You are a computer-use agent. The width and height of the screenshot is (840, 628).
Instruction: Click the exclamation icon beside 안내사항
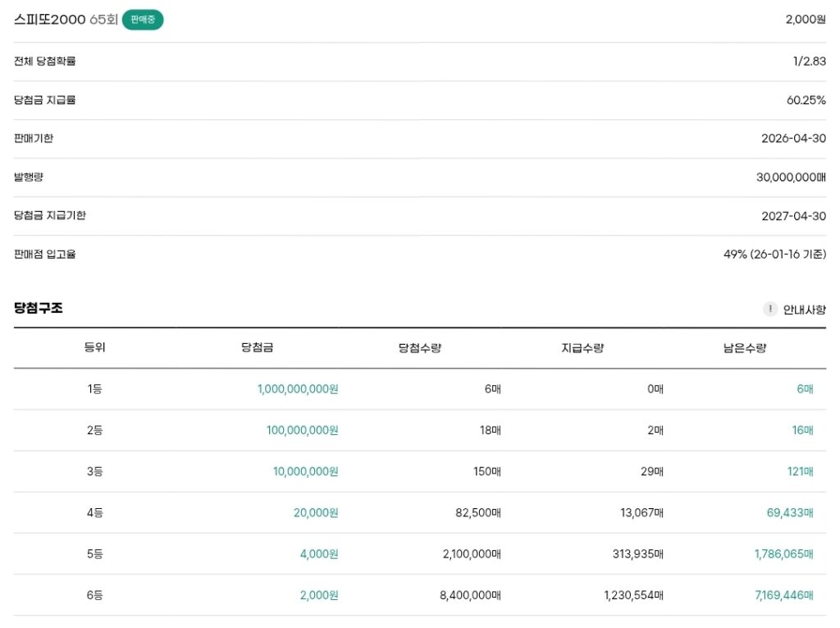pyautogui.click(x=769, y=309)
